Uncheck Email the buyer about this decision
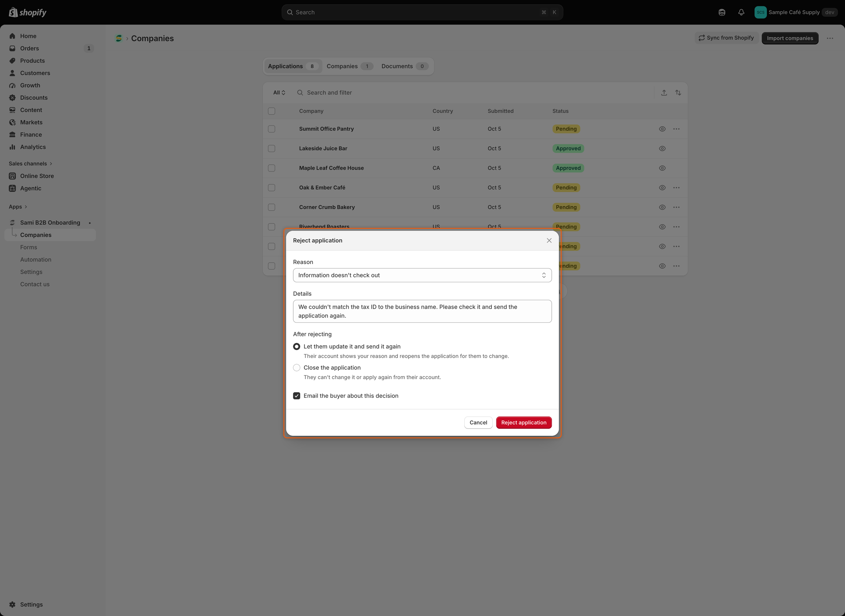This screenshot has width=845, height=616. [x=296, y=396]
